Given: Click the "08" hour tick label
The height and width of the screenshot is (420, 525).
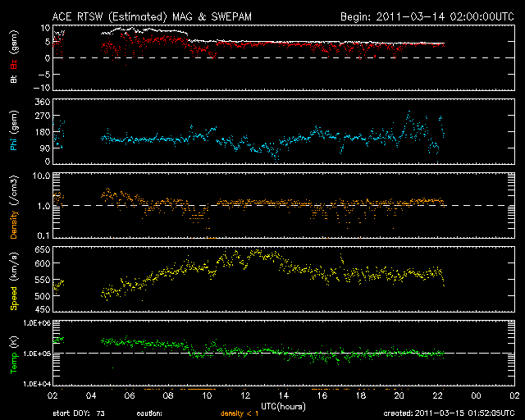Looking at the screenshot, I should point(168,396).
